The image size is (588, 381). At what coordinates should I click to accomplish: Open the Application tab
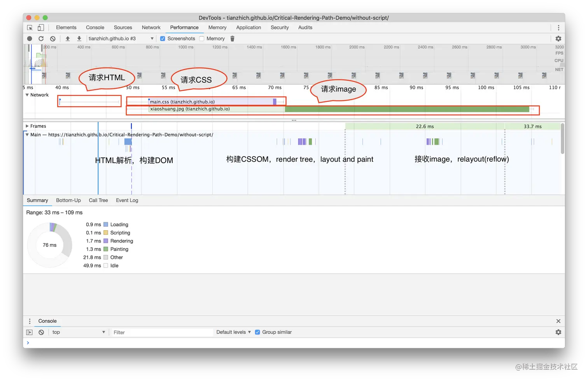tap(248, 28)
